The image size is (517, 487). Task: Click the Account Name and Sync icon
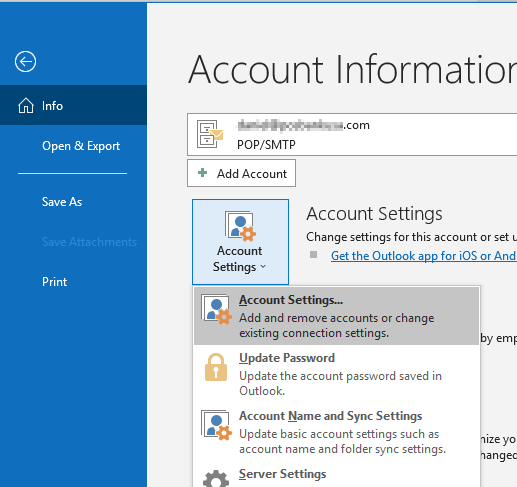click(x=216, y=425)
